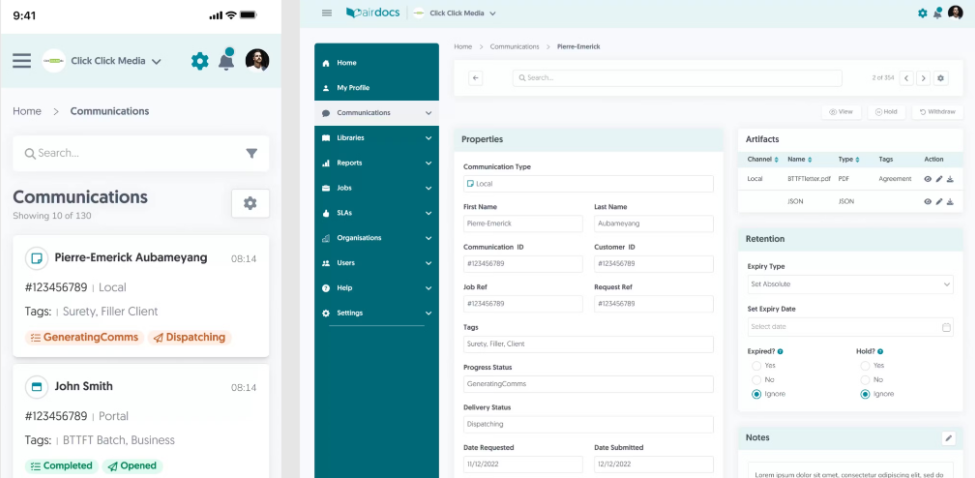Screen dimensions: 975x478
Task: Click Communications breadcrumb in desktop view
Action: click(x=514, y=47)
